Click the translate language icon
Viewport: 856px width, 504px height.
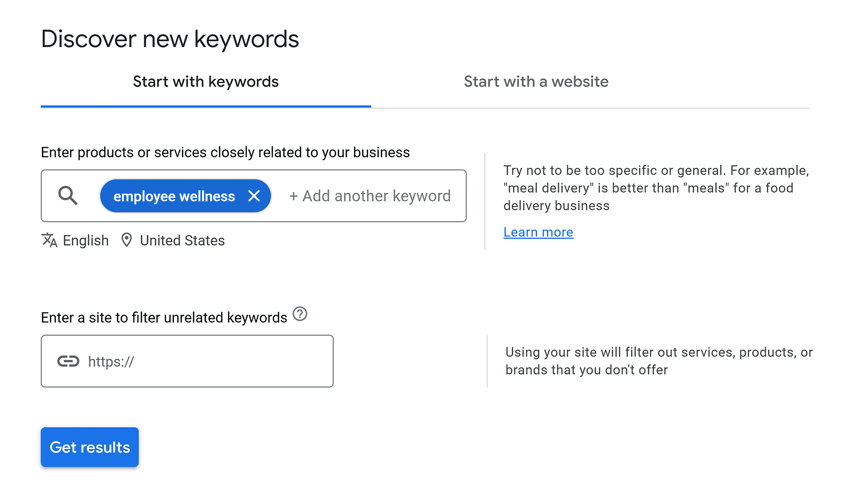click(x=49, y=240)
